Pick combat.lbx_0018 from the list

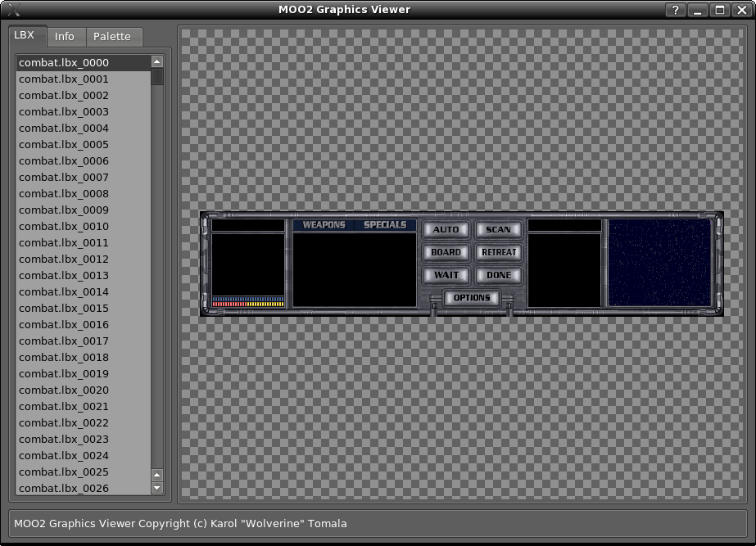click(84, 358)
